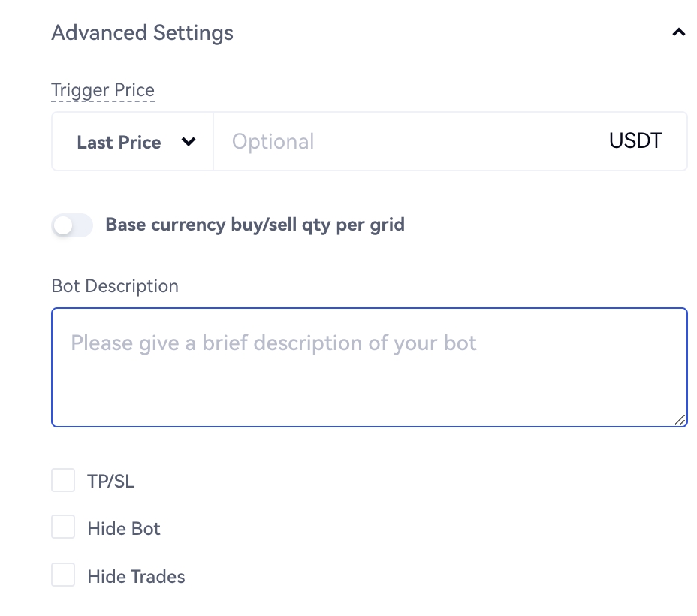Check the TP/SL checkbox
The height and width of the screenshot is (616, 697).
click(63, 481)
